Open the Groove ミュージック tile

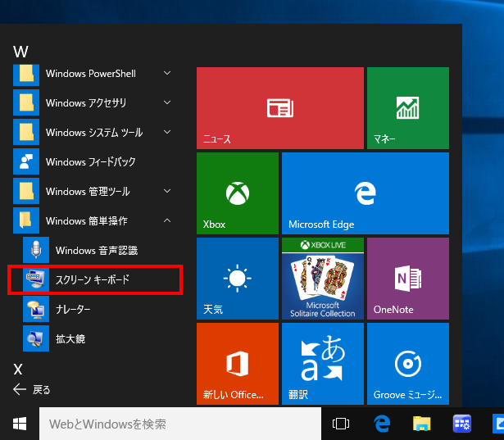(408, 364)
